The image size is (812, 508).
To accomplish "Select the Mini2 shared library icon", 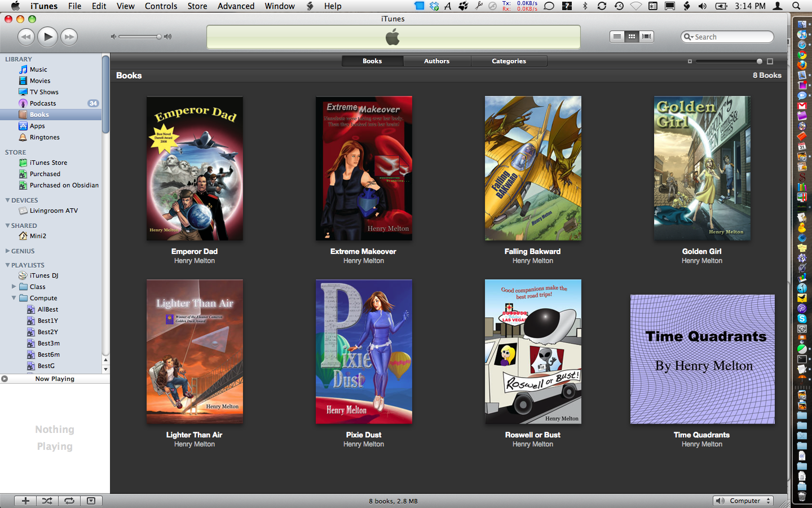I will click(x=23, y=236).
